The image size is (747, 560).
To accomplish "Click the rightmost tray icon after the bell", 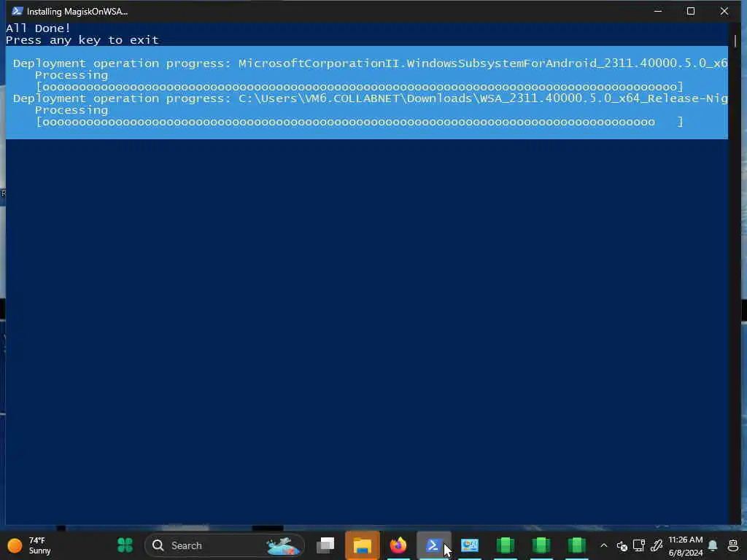I will (732, 545).
